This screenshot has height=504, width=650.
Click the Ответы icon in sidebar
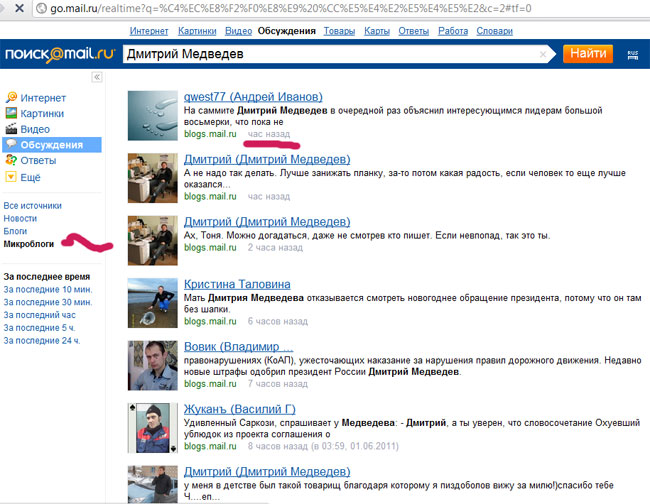[x=11, y=161]
